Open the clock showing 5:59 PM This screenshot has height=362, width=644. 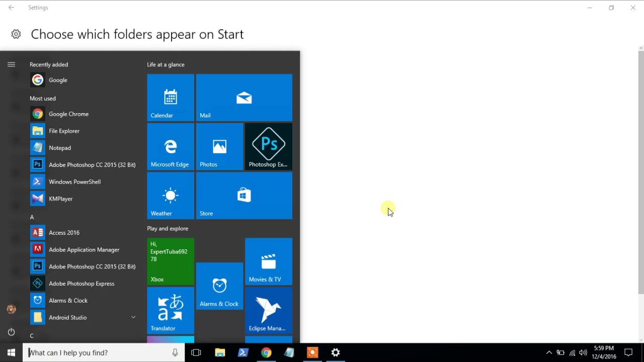604,352
